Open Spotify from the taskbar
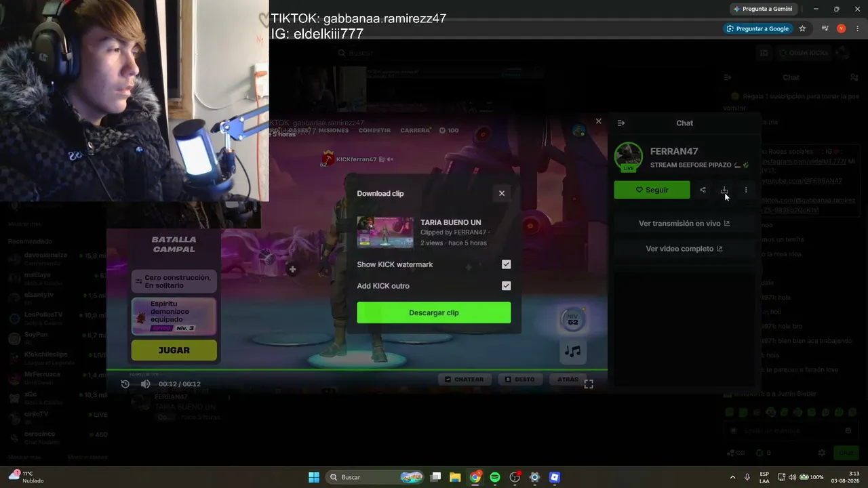The height and width of the screenshot is (488, 868). tap(495, 477)
